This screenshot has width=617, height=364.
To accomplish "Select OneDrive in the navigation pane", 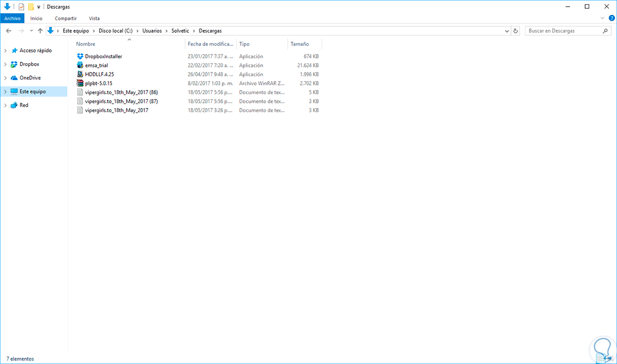I will click(x=30, y=78).
